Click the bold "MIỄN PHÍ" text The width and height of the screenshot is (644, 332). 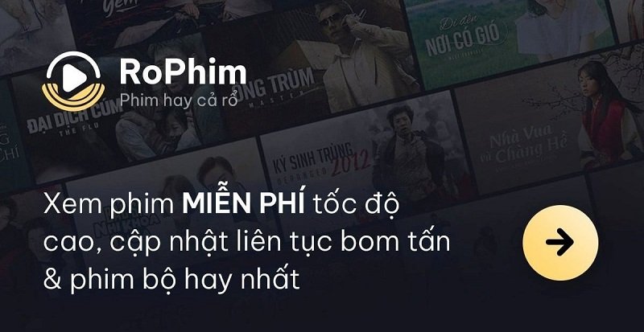(x=244, y=203)
